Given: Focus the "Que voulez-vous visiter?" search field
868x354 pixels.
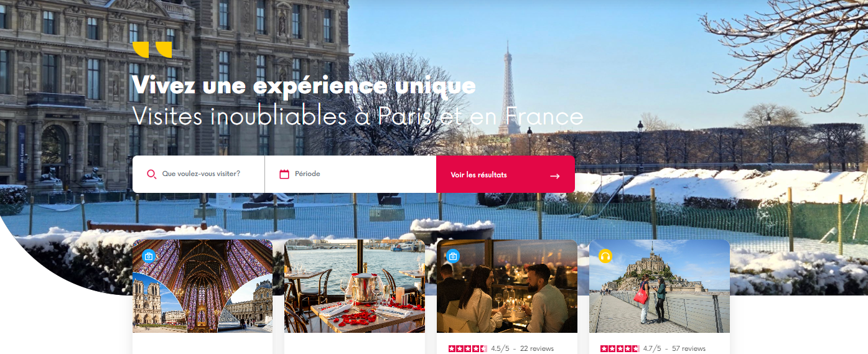Looking at the screenshot, I should pos(198,174).
